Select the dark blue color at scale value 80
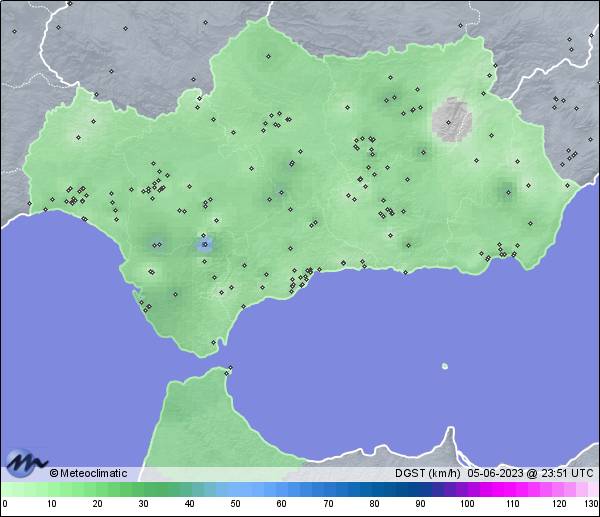Image resolution: width=600 pixels, height=517 pixels. (x=374, y=489)
